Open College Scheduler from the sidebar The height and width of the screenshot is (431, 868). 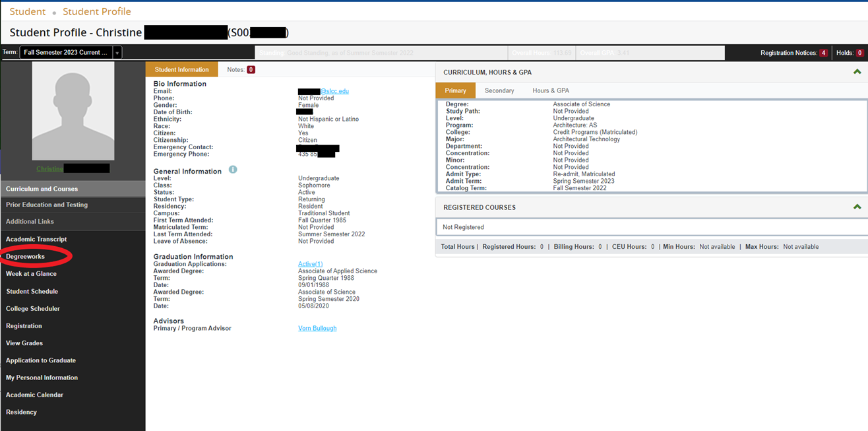pos(33,309)
